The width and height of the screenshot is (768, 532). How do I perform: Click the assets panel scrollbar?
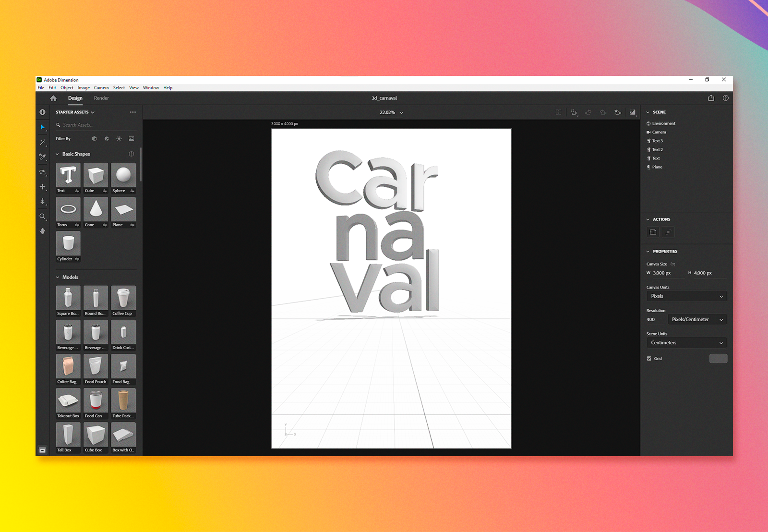[141, 165]
